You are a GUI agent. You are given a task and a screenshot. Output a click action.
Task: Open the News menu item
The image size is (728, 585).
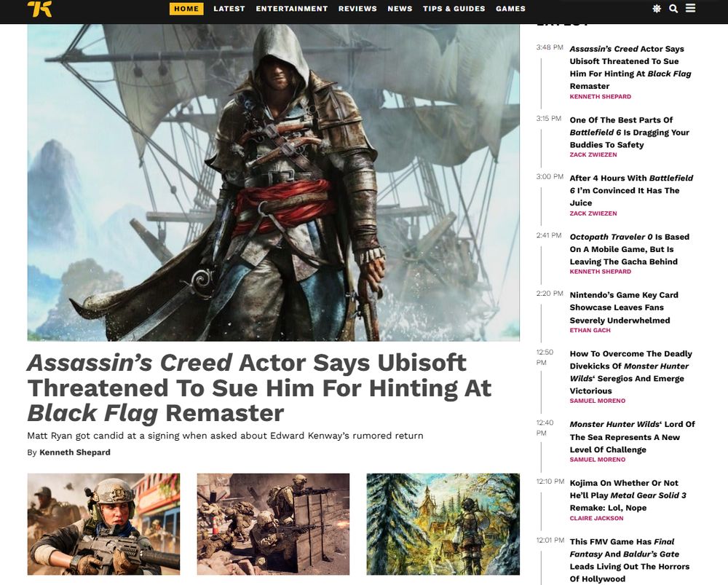click(x=400, y=8)
